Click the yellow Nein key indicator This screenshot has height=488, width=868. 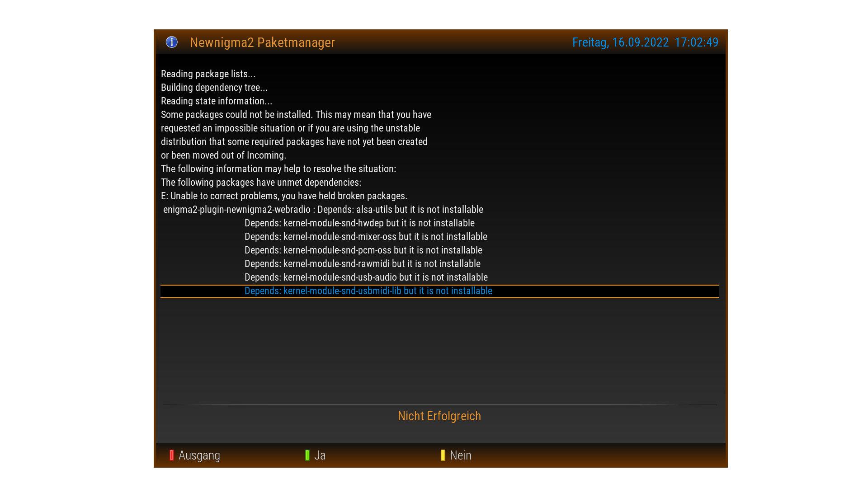pos(443,455)
